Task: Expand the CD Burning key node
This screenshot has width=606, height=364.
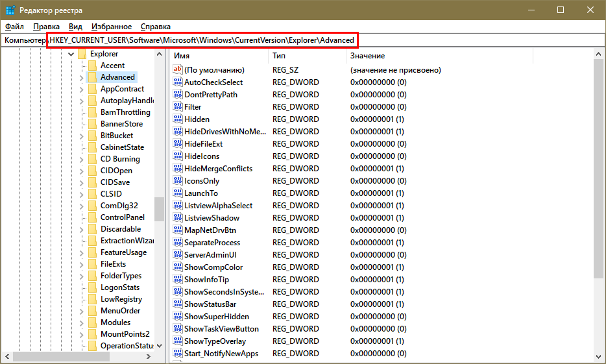Action: pos(81,159)
